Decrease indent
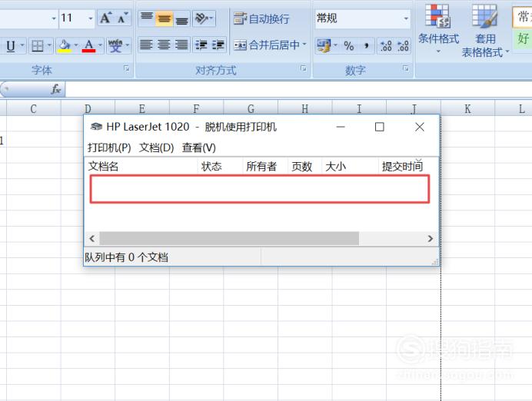This screenshot has height=401, width=532. (x=201, y=45)
